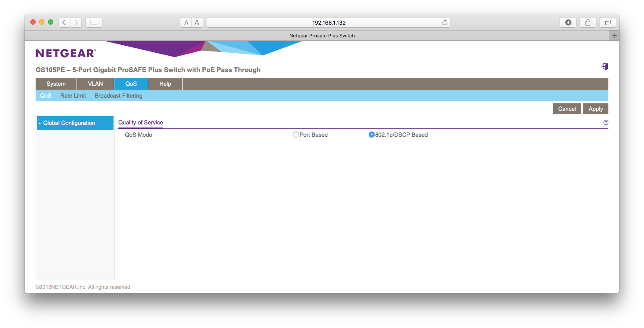Open a new tab with plus button
The image size is (644, 328).
[x=614, y=36]
